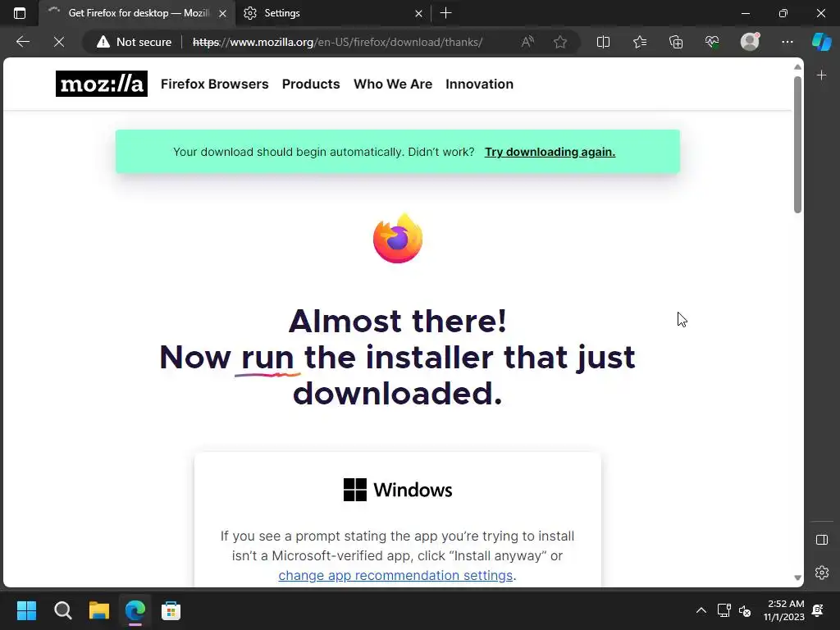This screenshot has width=840, height=630.
Task: Add a sidebar app with plus icon
Action: point(822,75)
